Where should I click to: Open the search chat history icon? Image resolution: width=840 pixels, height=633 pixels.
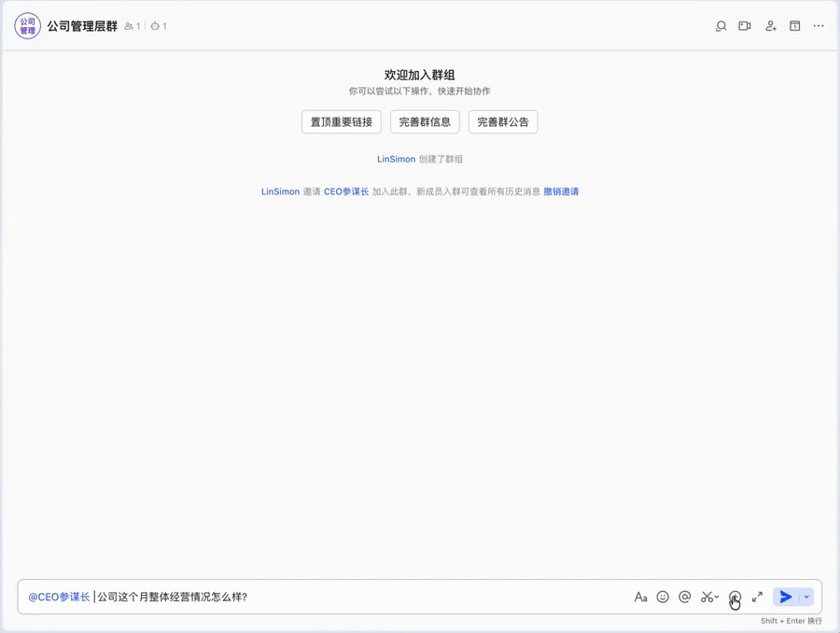(721, 26)
